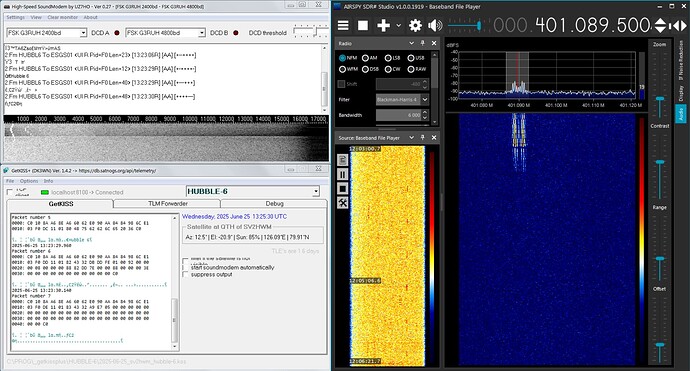Click the center-tuning arrows icon beside frequency
This screenshot has height=371, width=690.
click(678, 26)
